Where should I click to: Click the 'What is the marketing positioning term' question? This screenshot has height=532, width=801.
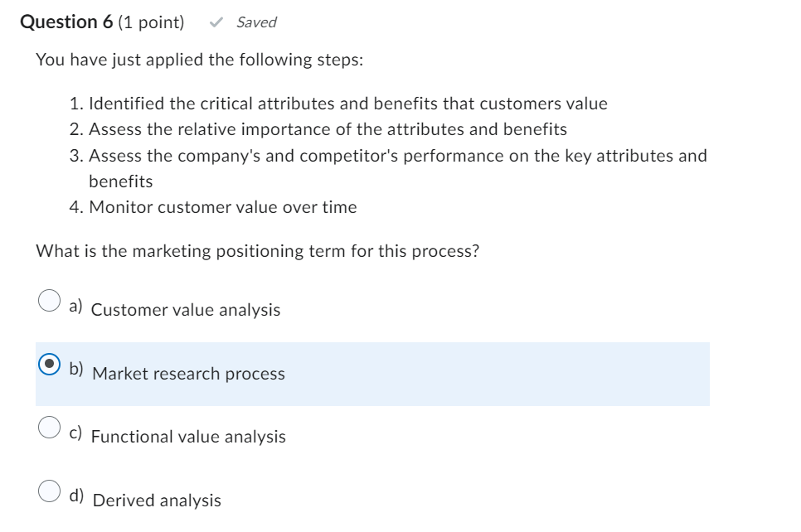pyautogui.click(x=257, y=252)
